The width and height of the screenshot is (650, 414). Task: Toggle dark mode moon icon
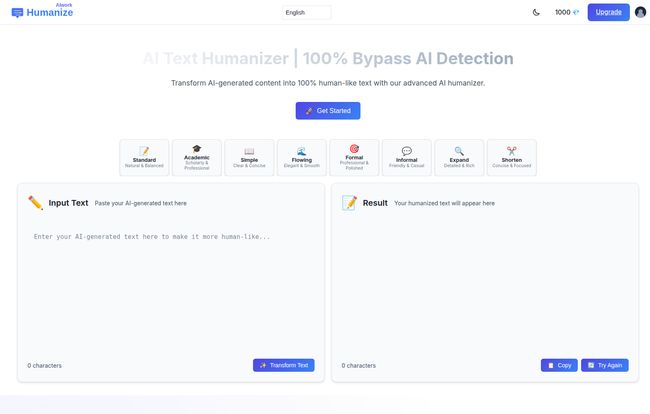(536, 12)
